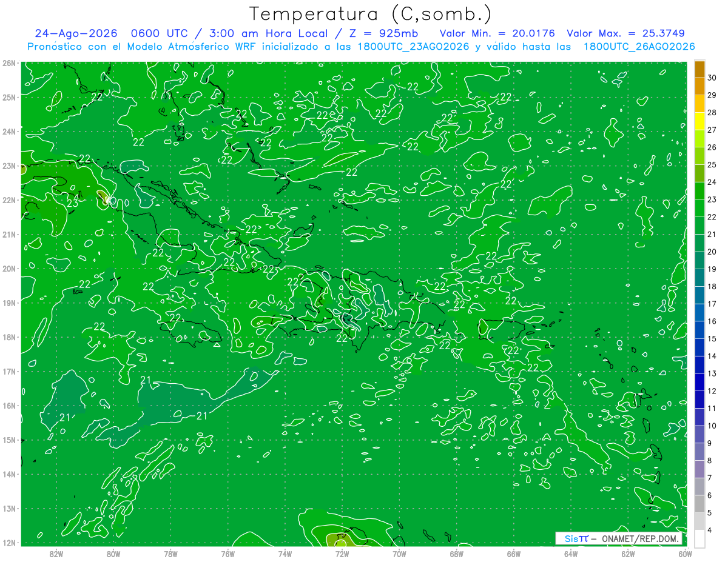Click the legend value label '20'
Image resolution: width=728 pixels, height=562 pixels.
pyautogui.click(x=712, y=252)
